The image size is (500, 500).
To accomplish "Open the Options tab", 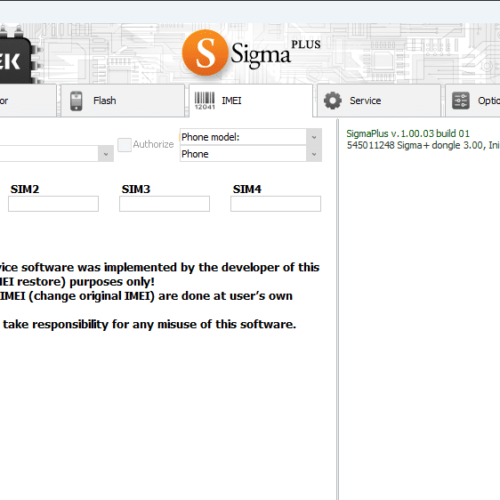I will tap(473, 100).
